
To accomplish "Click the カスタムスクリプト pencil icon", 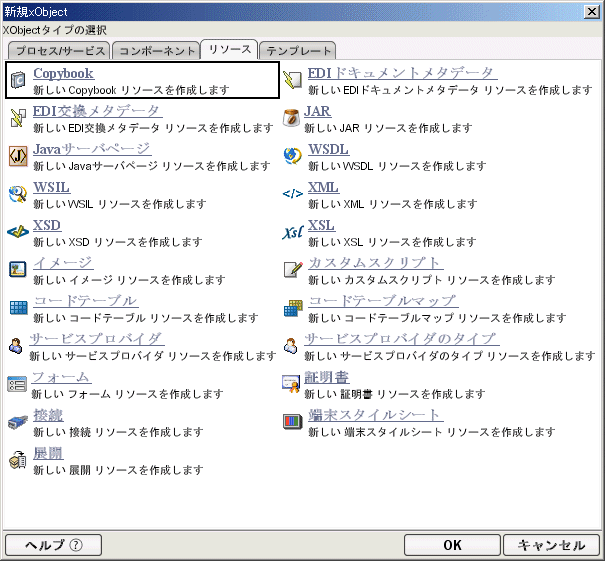I will [292, 269].
